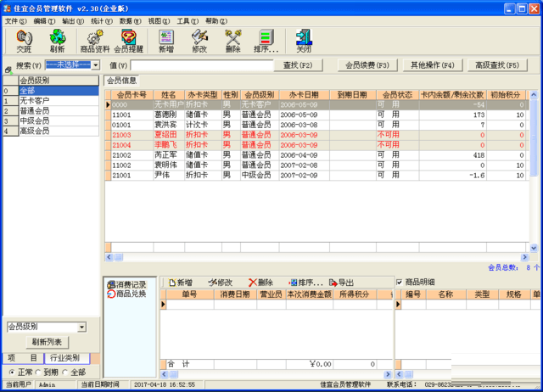Click the 关闭 close toolbar icon

(303, 40)
